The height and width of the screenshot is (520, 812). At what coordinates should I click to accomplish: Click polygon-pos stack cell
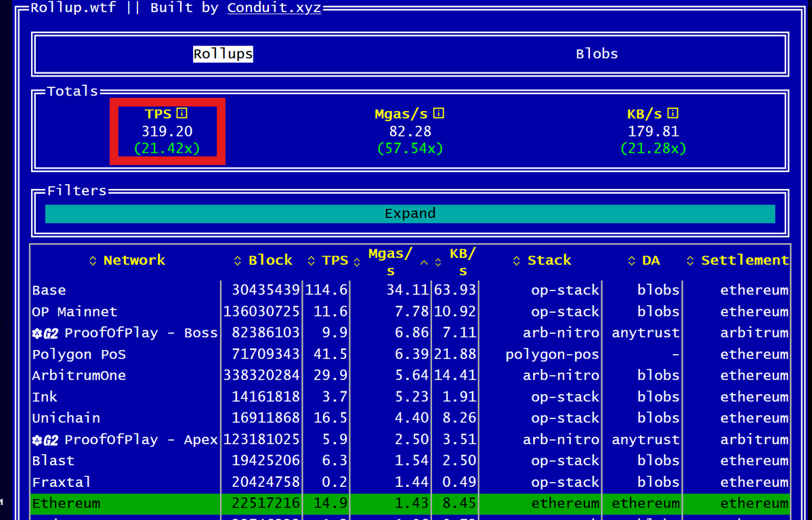(552, 354)
